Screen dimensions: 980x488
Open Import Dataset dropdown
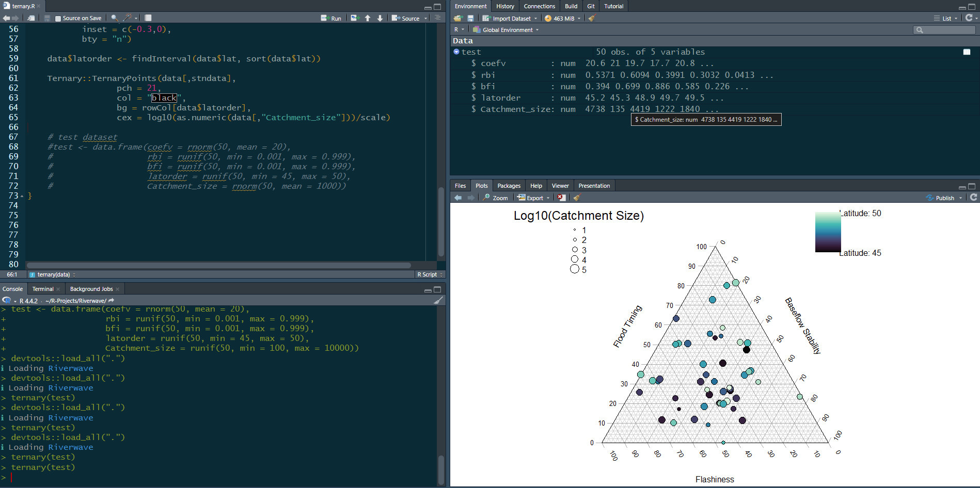pos(510,18)
